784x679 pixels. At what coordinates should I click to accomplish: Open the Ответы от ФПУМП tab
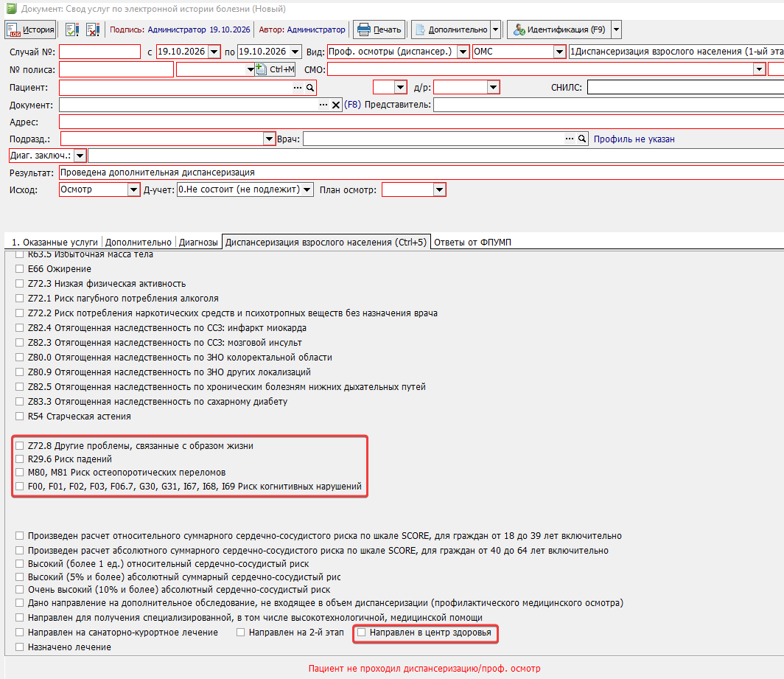[472, 242]
